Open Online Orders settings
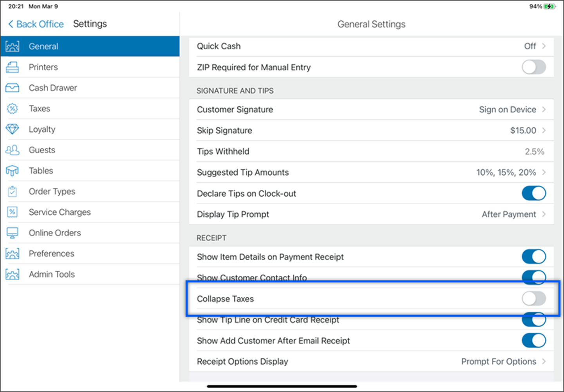The width and height of the screenshot is (564, 392). (x=90, y=233)
